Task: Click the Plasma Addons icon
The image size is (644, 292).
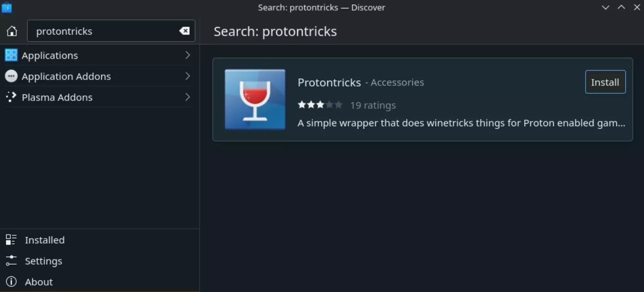Action: pos(11,97)
